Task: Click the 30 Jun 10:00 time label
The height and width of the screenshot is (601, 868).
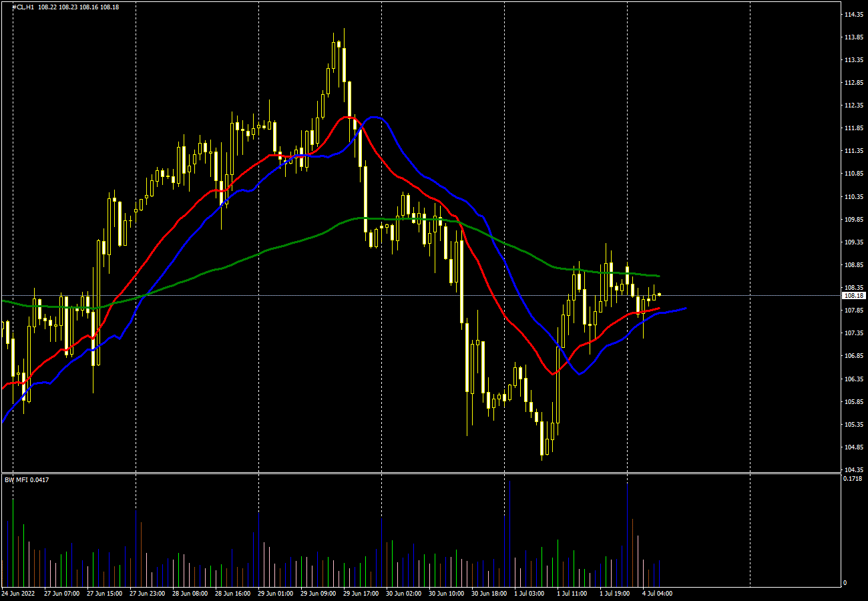Action: (x=446, y=593)
